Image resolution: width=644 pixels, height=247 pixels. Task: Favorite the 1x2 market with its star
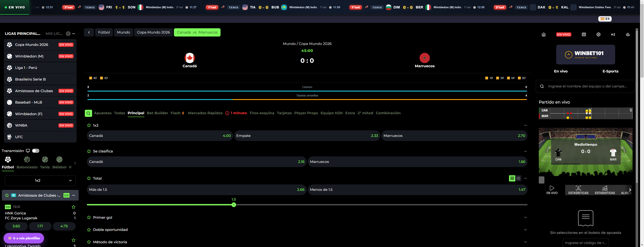pos(89,125)
